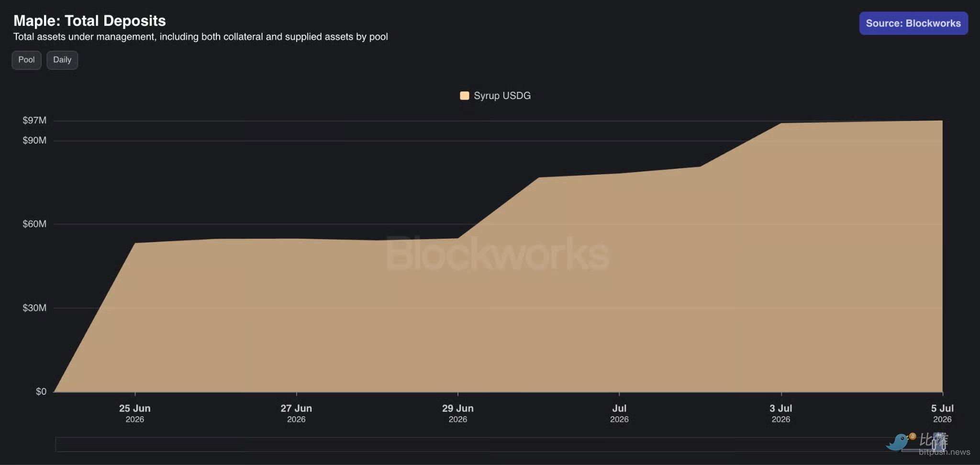
Task: Click the Jul 2026 x-axis label
Action: coord(619,413)
